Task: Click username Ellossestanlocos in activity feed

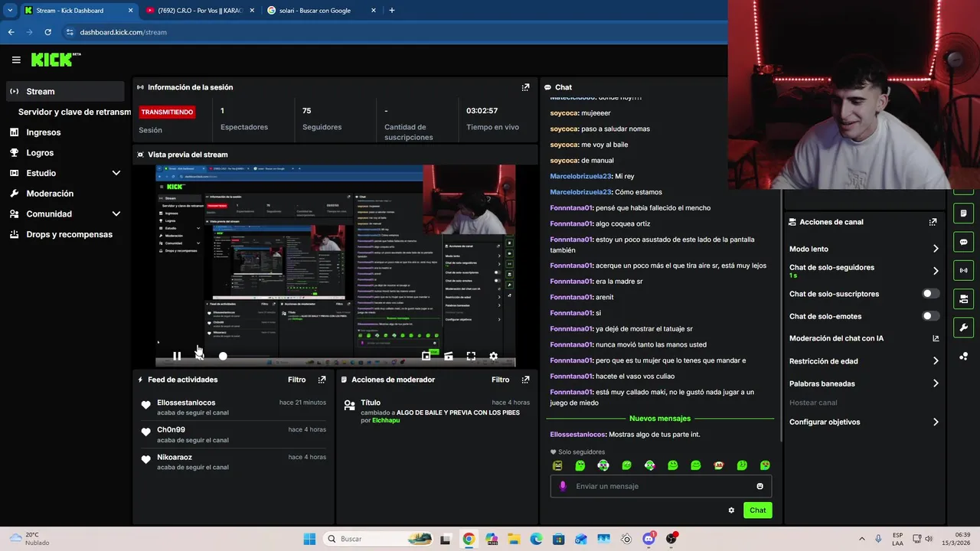Action: click(186, 403)
